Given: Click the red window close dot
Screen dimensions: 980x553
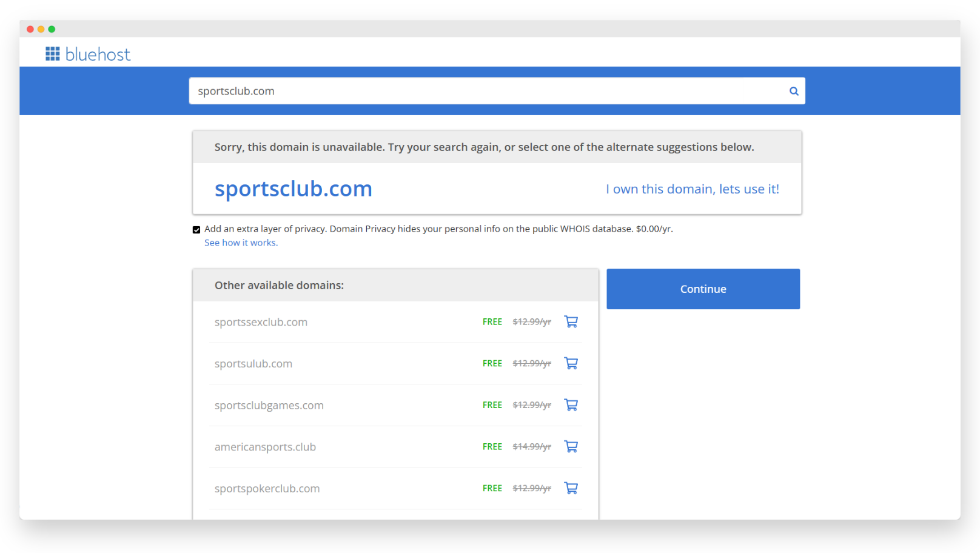Looking at the screenshot, I should coord(30,29).
